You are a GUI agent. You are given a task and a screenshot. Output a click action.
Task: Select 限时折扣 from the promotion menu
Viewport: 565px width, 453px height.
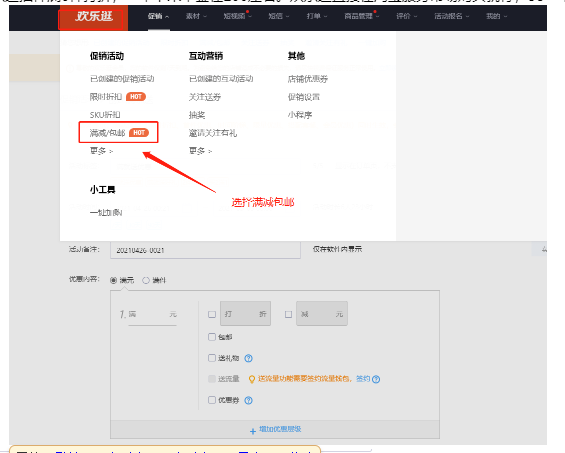106,97
